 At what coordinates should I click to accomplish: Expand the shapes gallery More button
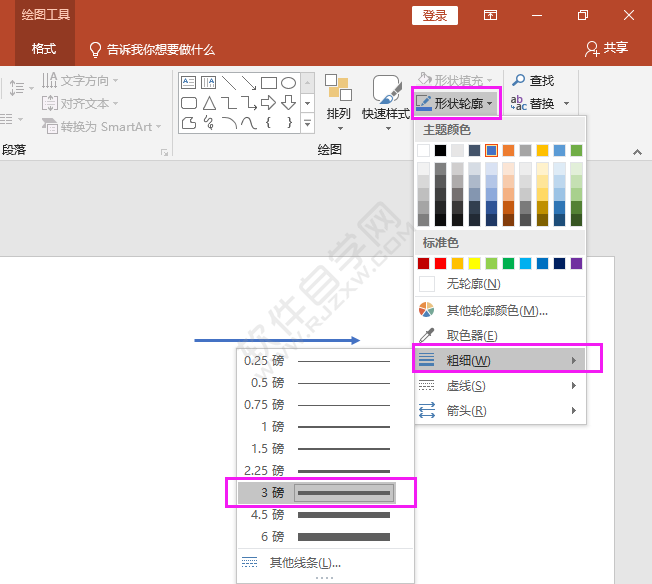pyautogui.click(x=307, y=123)
